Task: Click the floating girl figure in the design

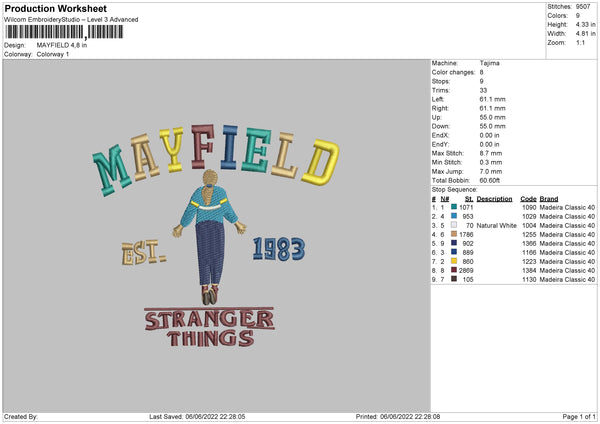Action: point(210,237)
